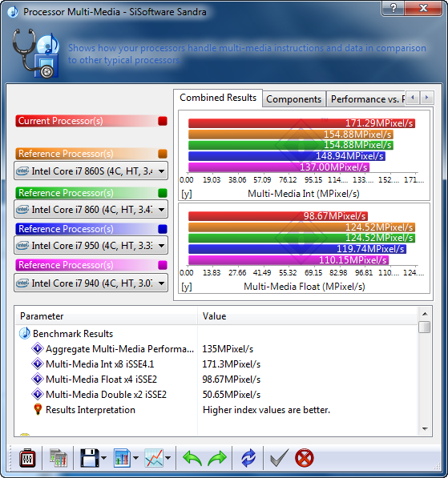Save results with the floppy disk icon
Screen dimensions: 448x478
point(90,458)
